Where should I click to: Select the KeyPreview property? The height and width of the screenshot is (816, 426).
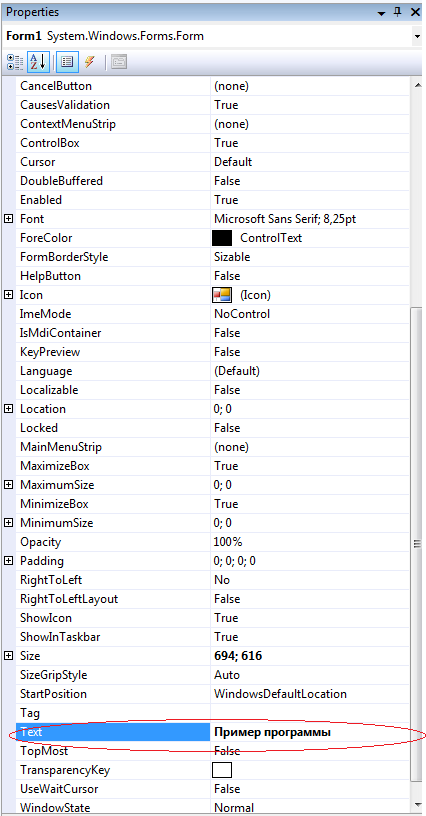pos(50,352)
